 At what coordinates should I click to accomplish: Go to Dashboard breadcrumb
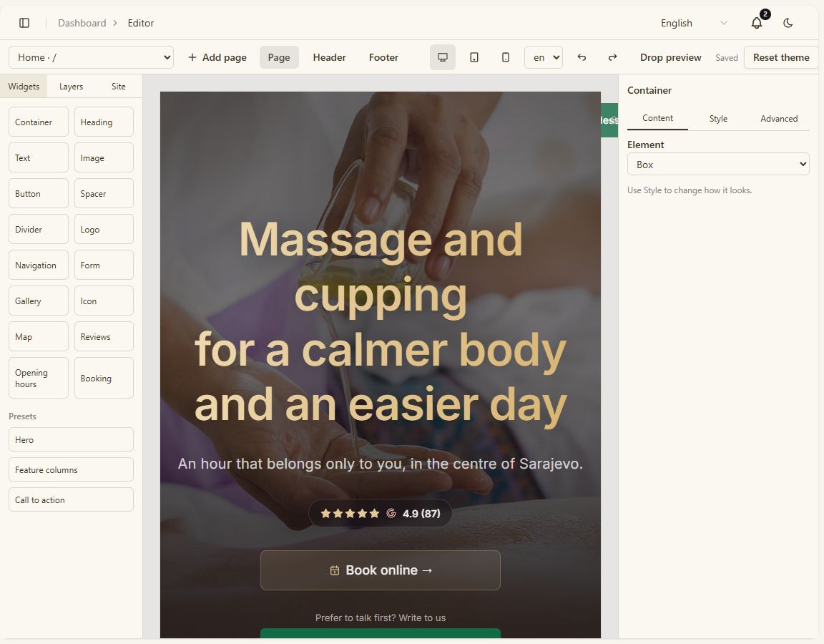tap(82, 23)
